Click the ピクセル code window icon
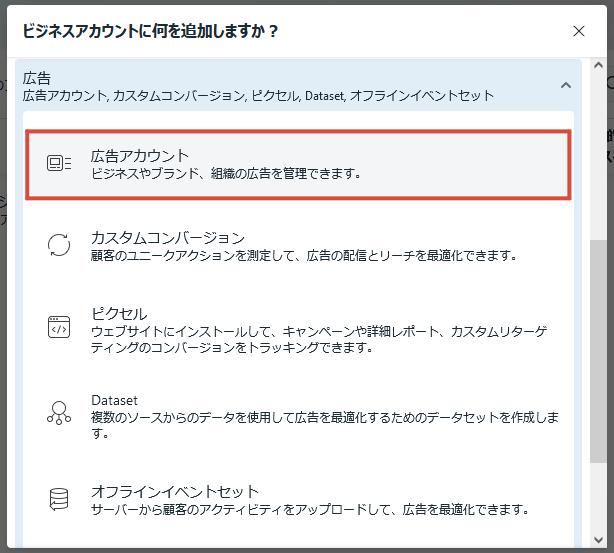614x553 pixels. coord(59,327)
